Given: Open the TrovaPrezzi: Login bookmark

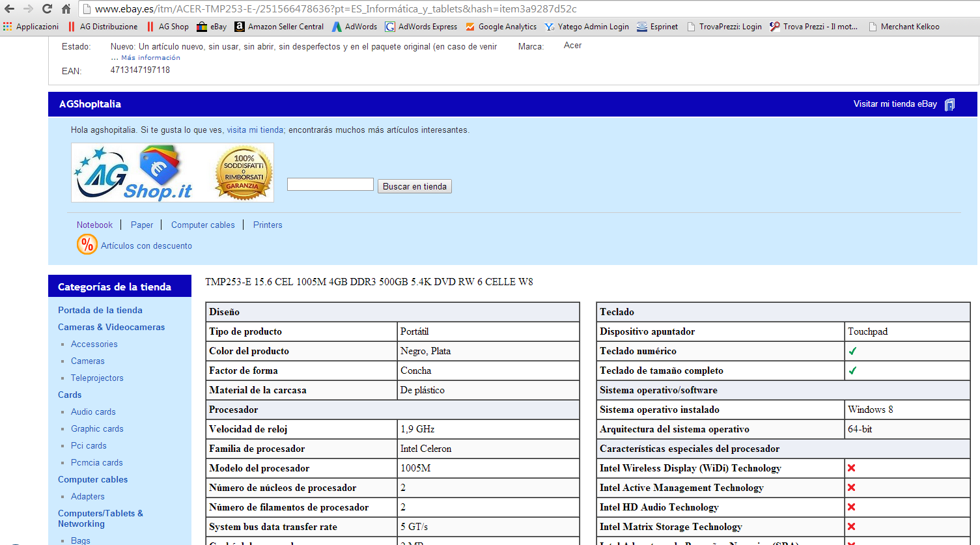Looking at the screenshot, I should [724, 27].
